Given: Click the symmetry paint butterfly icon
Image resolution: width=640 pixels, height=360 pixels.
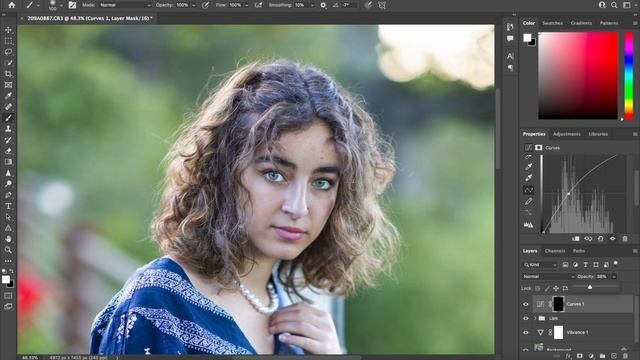Looking at the screenshot, I should [x=382, y=5].
